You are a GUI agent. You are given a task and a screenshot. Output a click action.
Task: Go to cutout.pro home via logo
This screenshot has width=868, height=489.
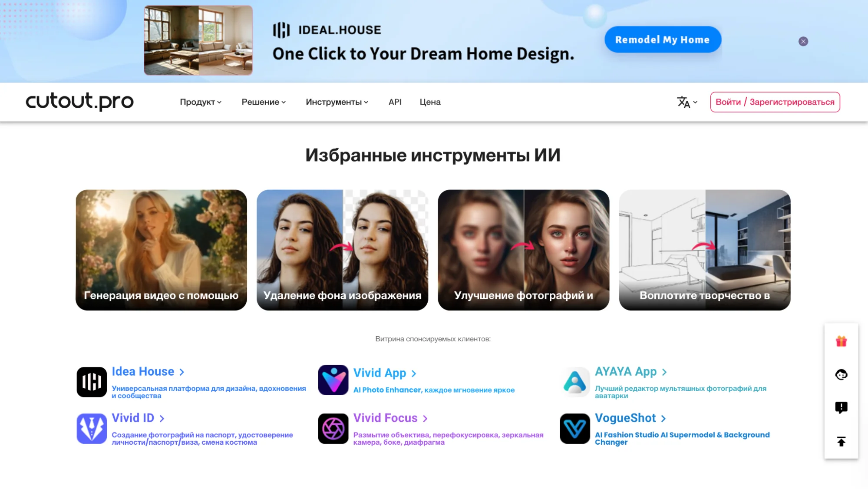pyautogui.click(x=79, y=102)
